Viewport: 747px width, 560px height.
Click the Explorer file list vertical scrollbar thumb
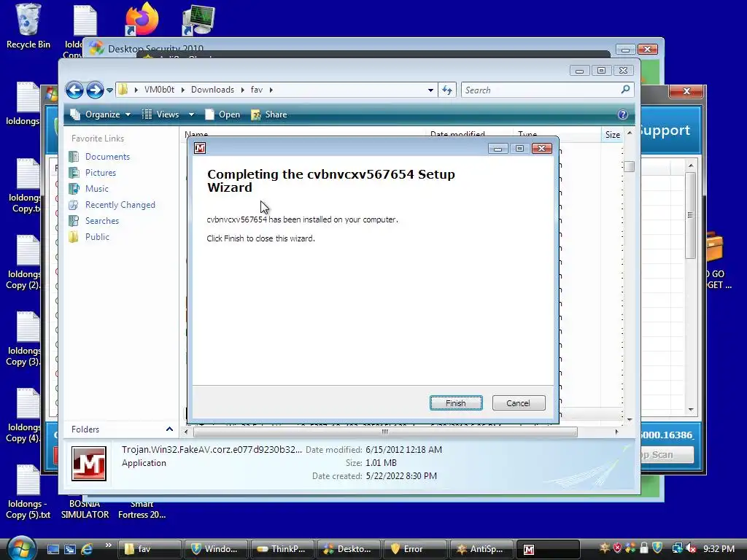click(x=630, y=166)
